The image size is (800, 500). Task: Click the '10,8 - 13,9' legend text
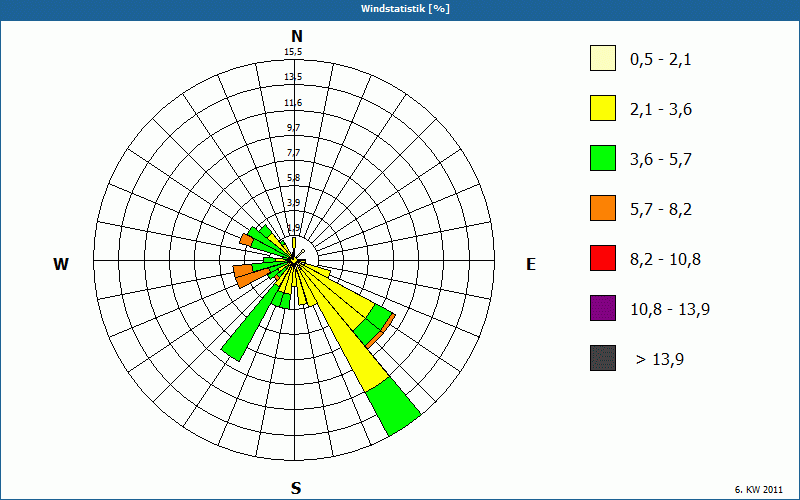[x=670, y=310]
